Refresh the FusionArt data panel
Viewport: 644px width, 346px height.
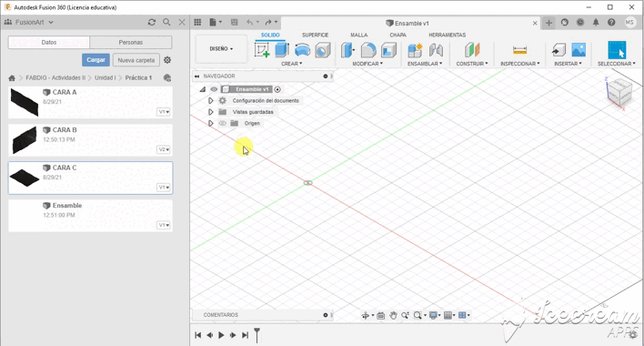[152, 22]
